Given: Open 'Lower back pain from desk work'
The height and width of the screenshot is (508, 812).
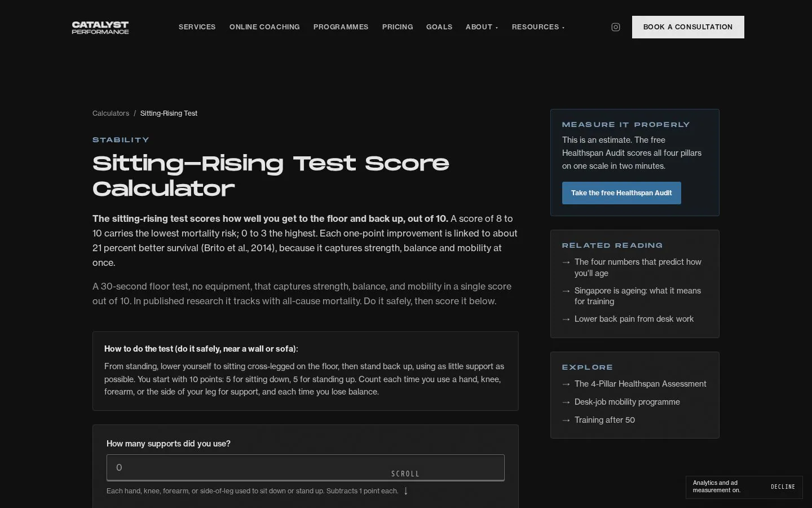Looking at the screenshot, I should pyautogui.click(x=634, y=319).
